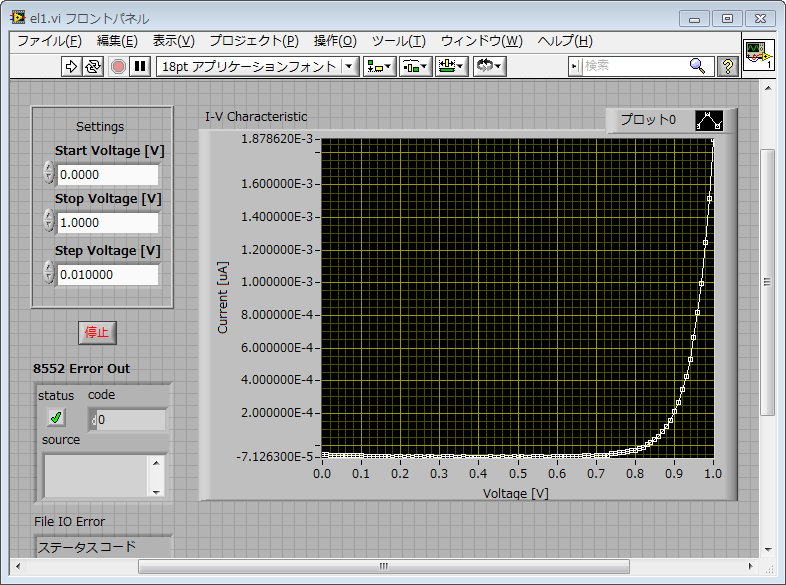Click the code radix display indicator
786x585 pixels.
pyautogui.click(x=93, y=420)
